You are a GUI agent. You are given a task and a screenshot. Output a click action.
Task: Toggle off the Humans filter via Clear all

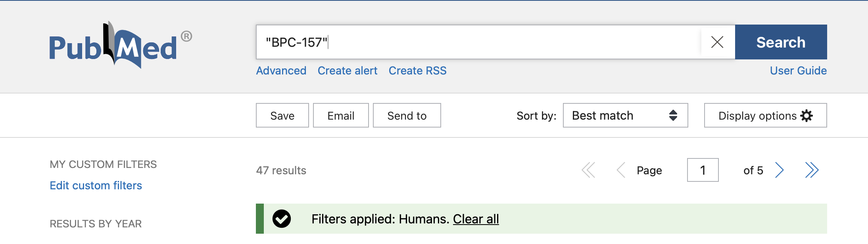click(476, 219)
